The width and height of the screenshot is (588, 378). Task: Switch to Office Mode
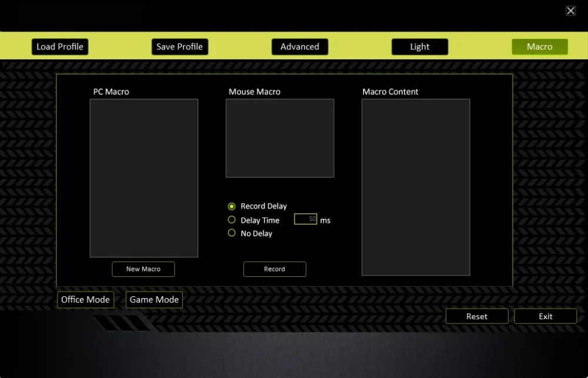85,300
